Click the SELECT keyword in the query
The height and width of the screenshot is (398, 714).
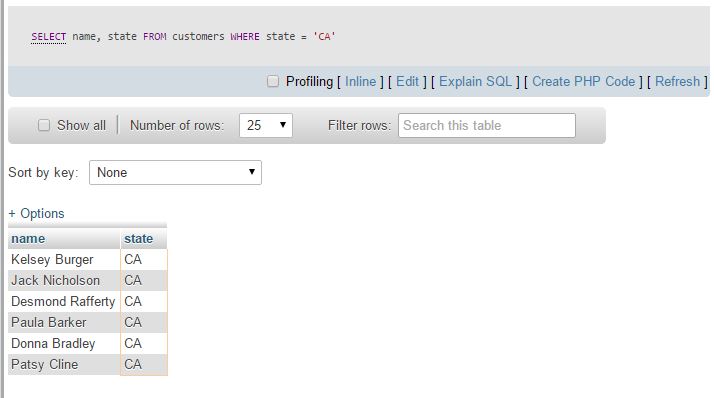point(49,36)
